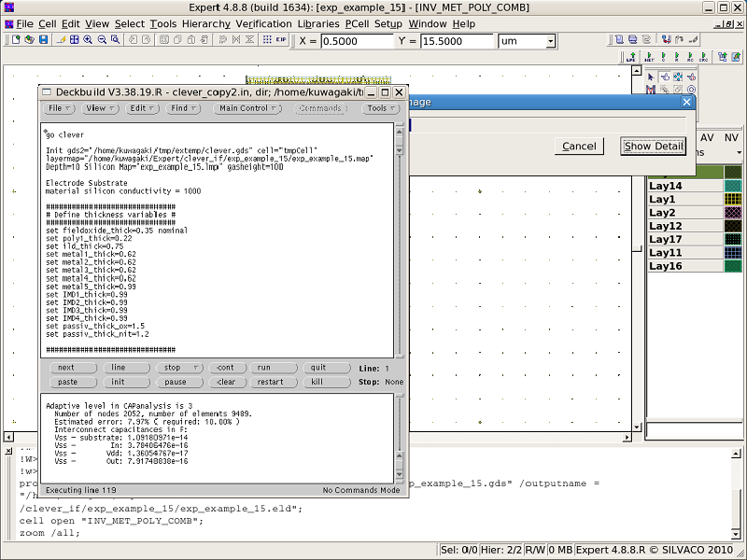Viewport: 747px width, 560px height.
Task: Click the zoom out magnifier icon
Action: pos(100,40)
